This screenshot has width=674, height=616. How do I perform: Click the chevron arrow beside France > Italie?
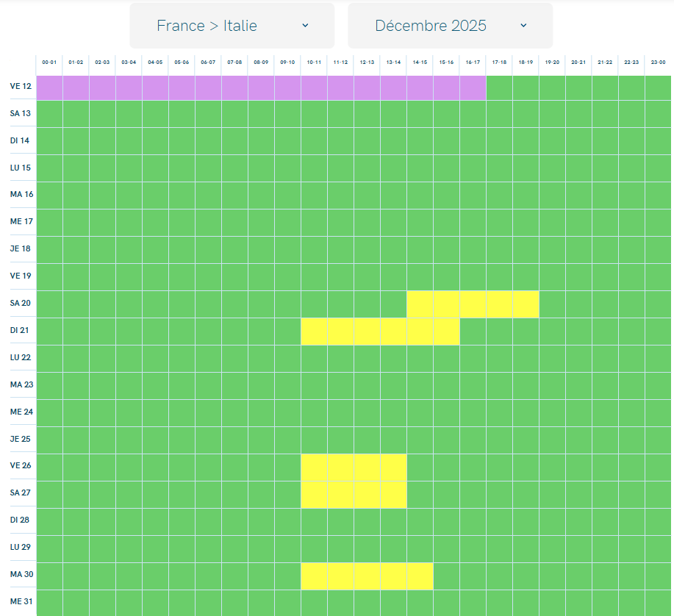(305, 26)
